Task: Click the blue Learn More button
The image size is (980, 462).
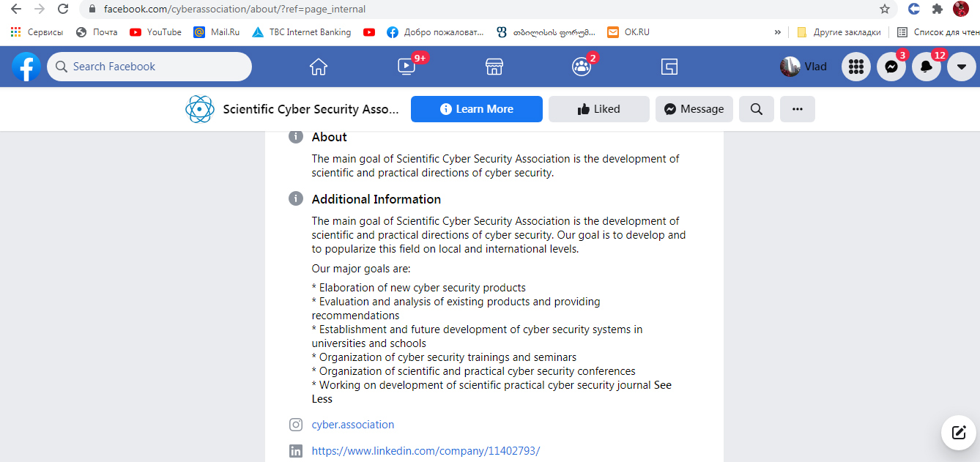Action: (477, 109)
